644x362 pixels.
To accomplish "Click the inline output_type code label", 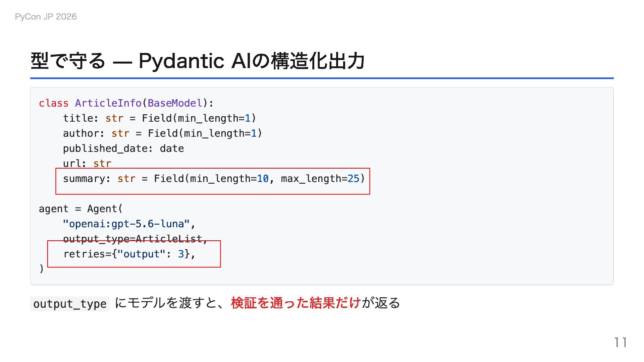I will coord(70,304).
